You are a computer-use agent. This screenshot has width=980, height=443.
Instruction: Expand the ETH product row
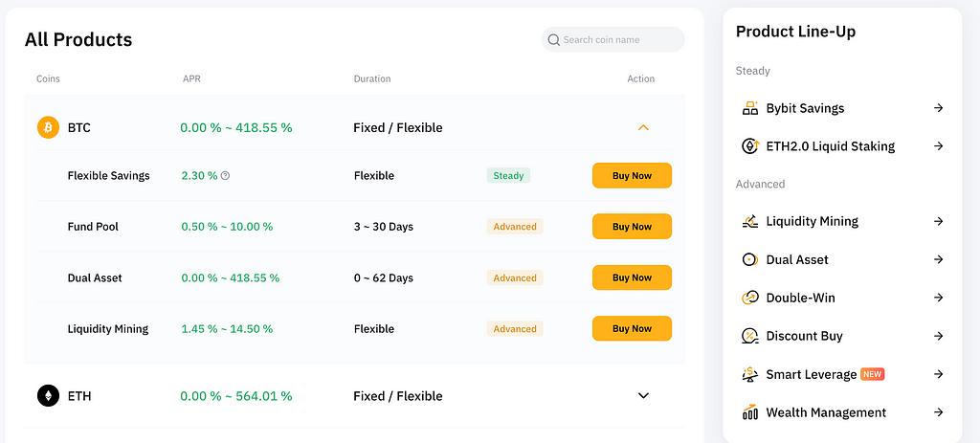coord(643,395)
